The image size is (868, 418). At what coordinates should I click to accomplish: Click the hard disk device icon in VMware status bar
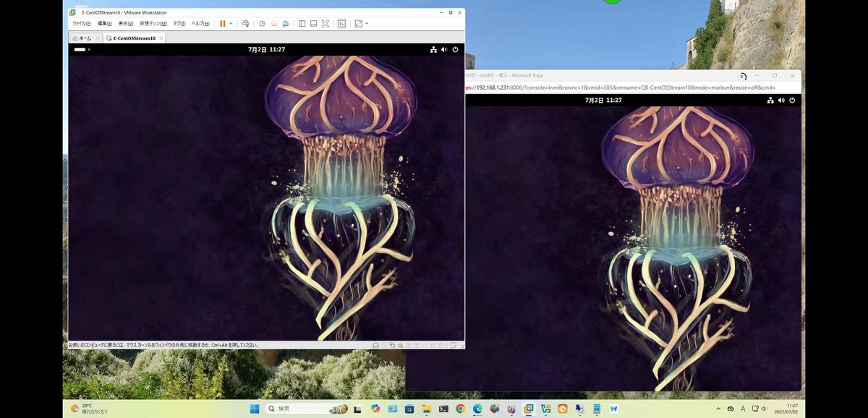click(x=376, y=345)
